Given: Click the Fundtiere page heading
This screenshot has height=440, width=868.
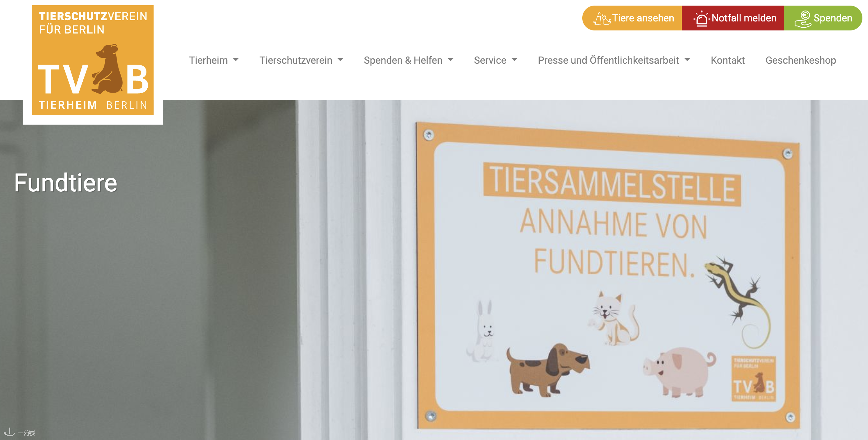Looking at the screenshot, I should click(x=66, y=183).
